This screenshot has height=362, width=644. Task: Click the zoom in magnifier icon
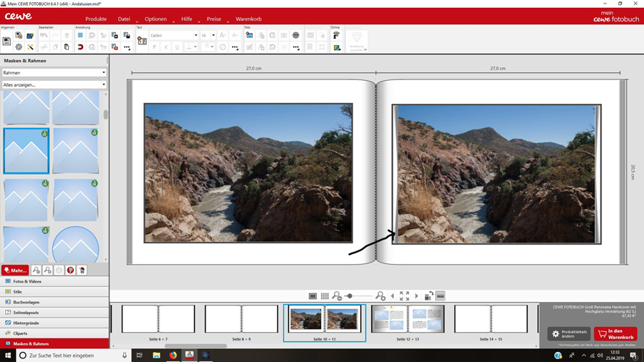(x=380, y=296)
